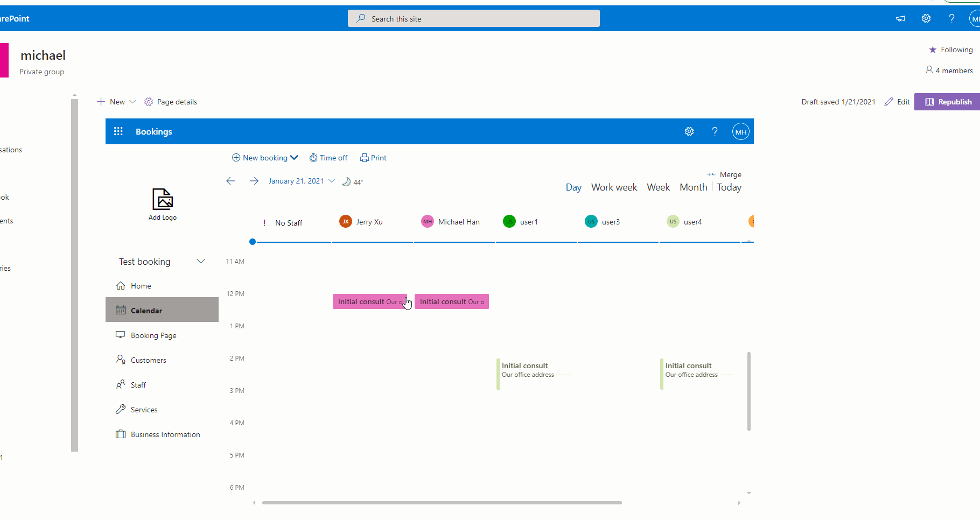Screen dimensions: 980x520
Task: Click the current time marker dot
Action: (253, 242)
